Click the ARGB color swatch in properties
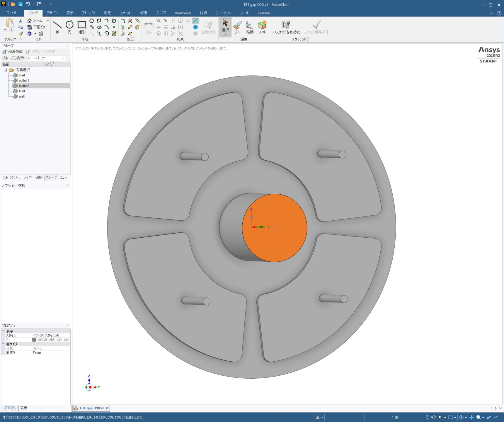504x422 pixels. tap(34, 340)
